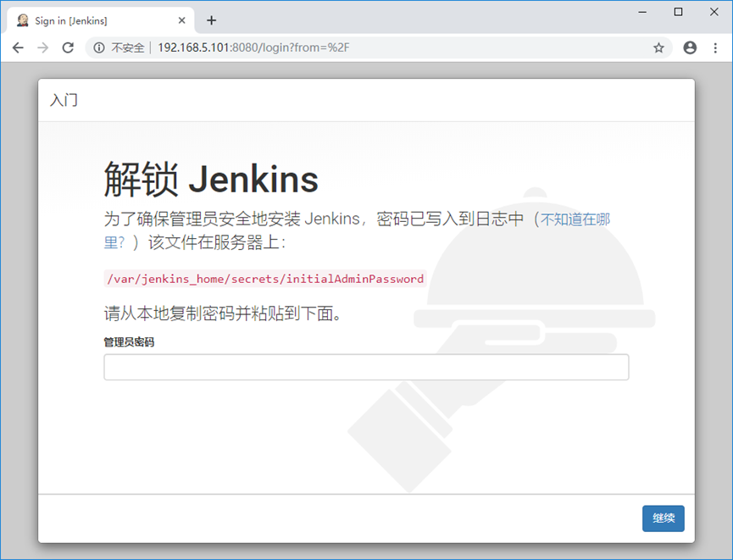The height and width of the screenshot is (560, 733).
Task: Open a new tab with the plus button
Action: 211,20
